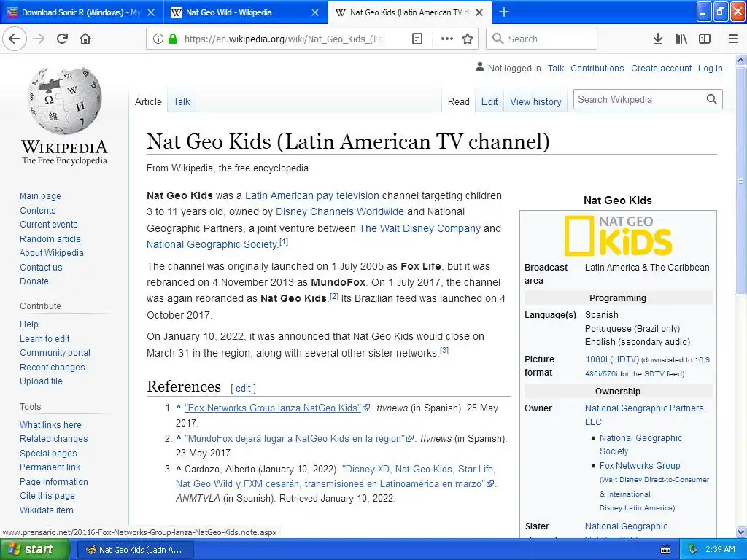747x560 pixels.
Task: Select the Read tab
Action: click(x=458, y=101)
